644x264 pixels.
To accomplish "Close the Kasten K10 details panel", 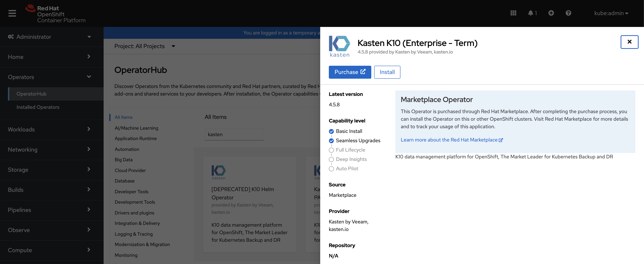I will pos(629,42).
